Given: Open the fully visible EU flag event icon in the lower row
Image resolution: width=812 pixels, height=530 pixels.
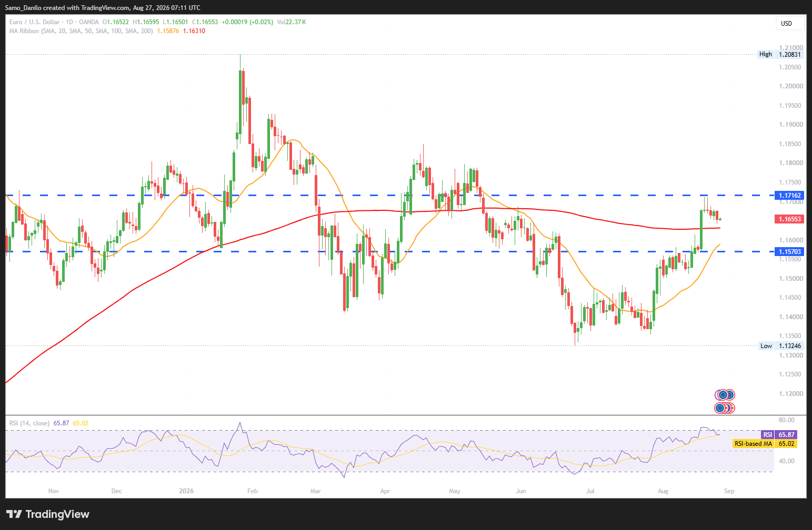Looking at the screenshot, I should pyautogui.click(x=720, y=408).
